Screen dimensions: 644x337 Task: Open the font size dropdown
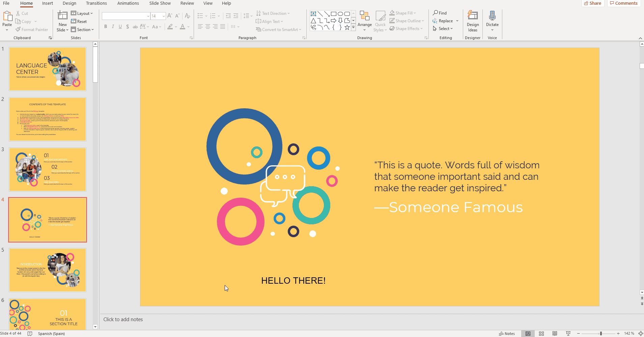164,16
